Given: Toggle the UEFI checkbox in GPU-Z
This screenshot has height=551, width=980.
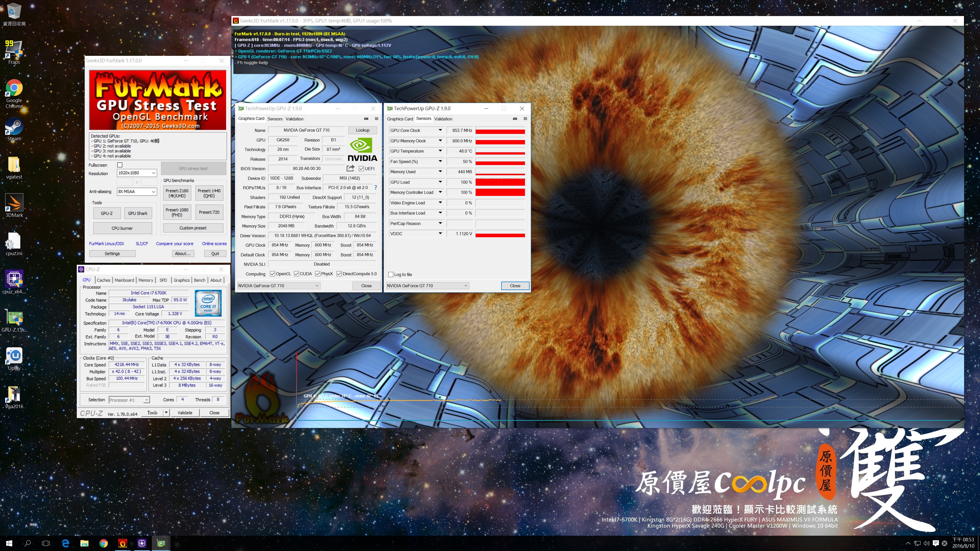Looking at the screenshot, I should (x=361, y=168).
